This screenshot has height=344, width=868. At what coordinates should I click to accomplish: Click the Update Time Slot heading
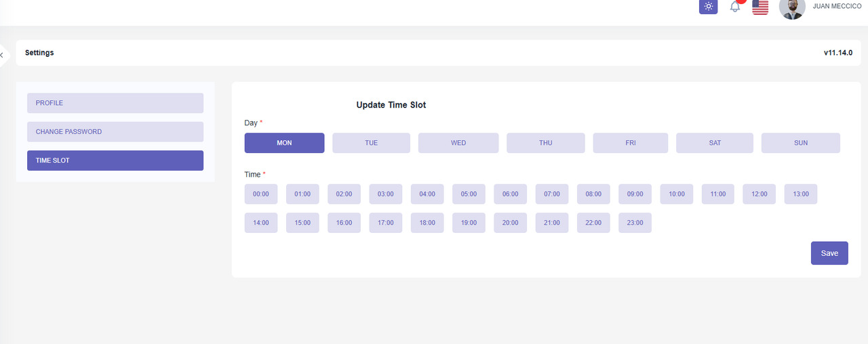[x=391, y=105]
